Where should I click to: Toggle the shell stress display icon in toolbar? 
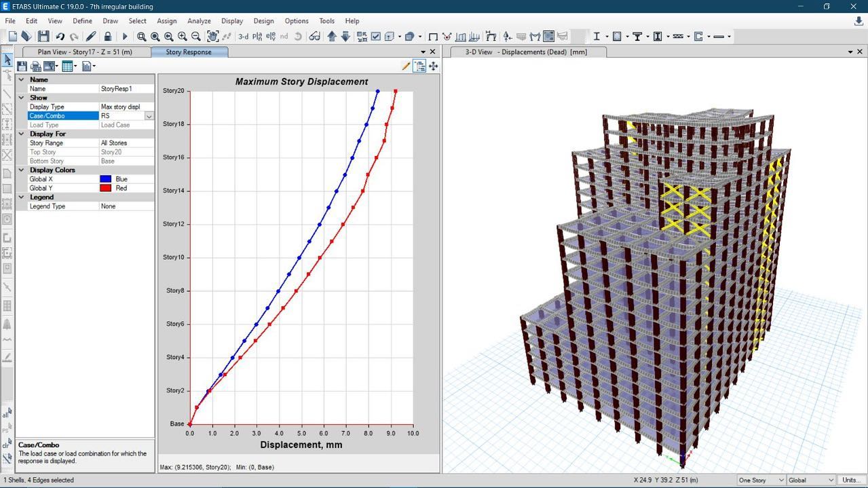pyautogui.click(x=548, y=37)
